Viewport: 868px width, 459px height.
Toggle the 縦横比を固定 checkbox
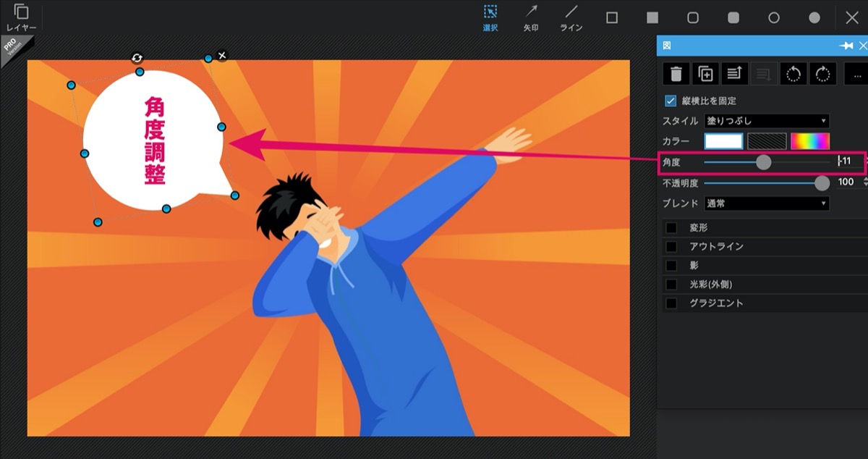[x=671, y=101]
